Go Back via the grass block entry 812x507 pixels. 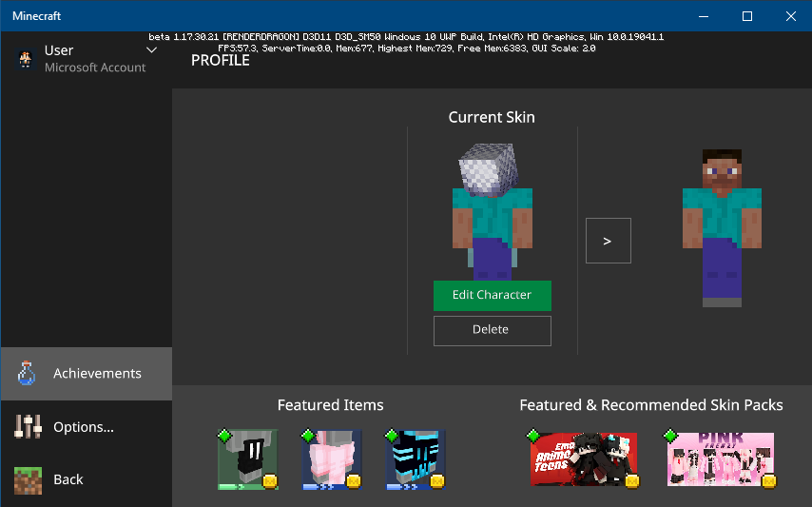point(87,480)
